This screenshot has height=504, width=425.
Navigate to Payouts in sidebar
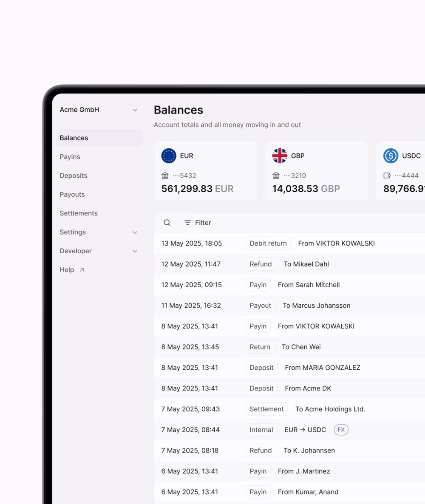coord(72,195)
